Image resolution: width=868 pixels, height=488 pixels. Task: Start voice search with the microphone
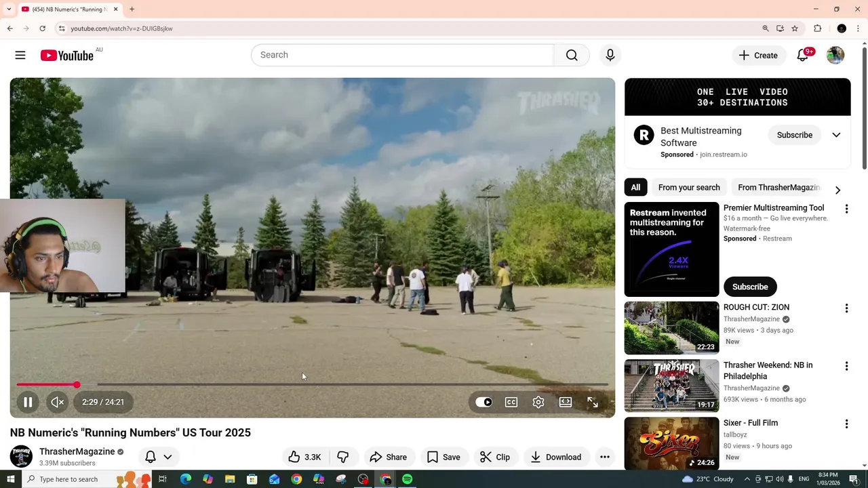[610, 55]
